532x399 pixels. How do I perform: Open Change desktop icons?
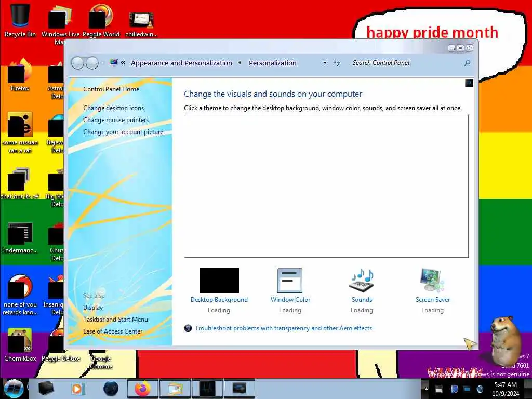coord(113,108)
